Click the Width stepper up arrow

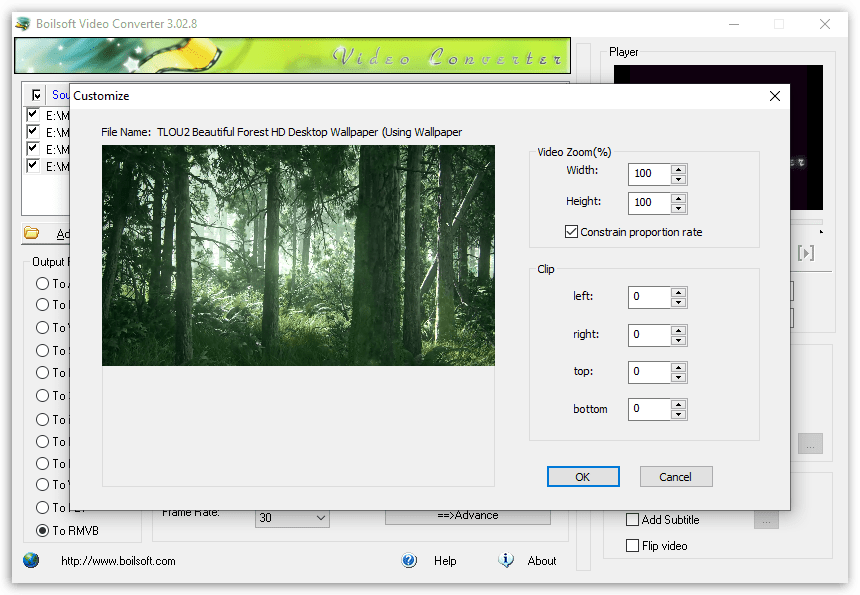pos(678,169)
